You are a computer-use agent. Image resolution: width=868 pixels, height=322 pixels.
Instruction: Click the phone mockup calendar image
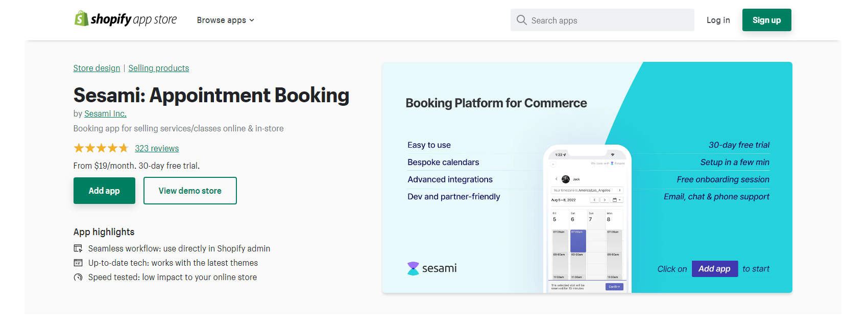point(587,219)
